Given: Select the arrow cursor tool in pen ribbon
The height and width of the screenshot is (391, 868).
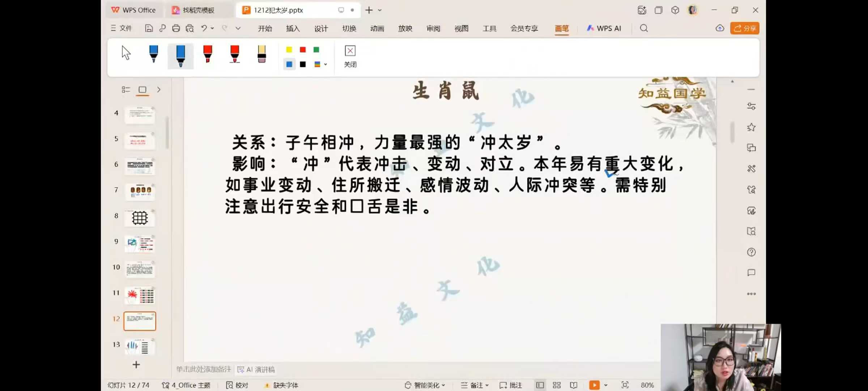Looking at the screenshot, I should click(x=126, y=53).
